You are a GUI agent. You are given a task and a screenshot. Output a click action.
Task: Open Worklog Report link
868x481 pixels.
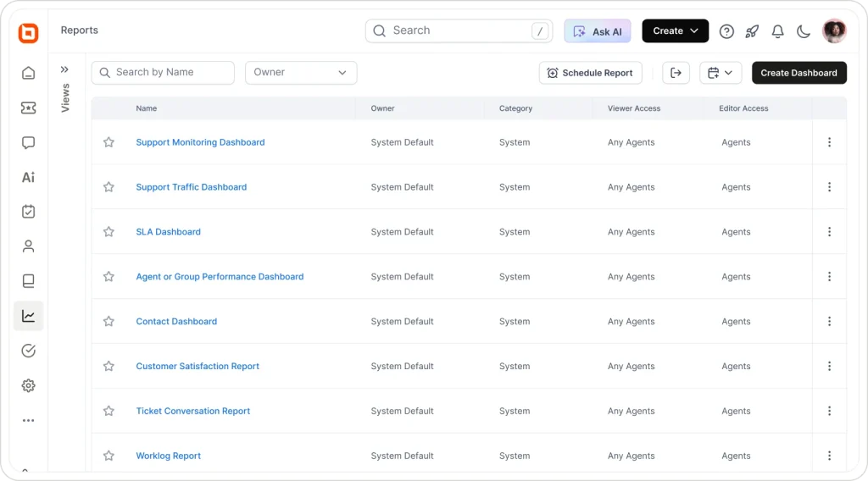[x=169, y=456]
